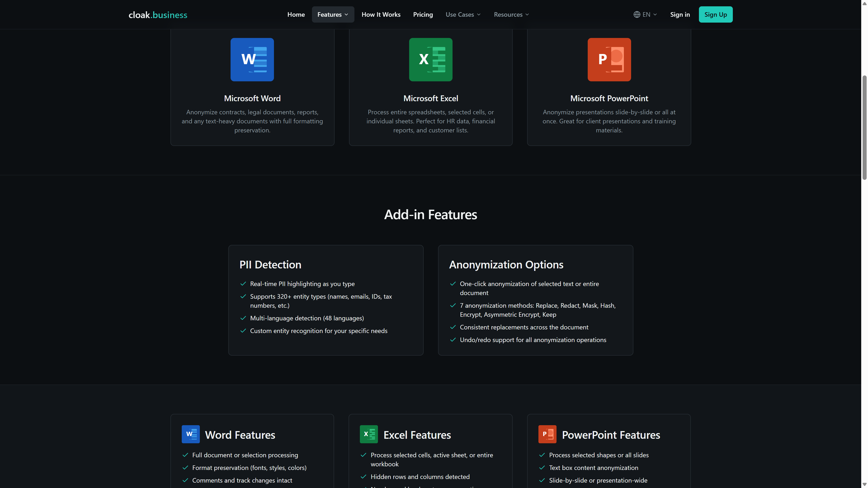The width and height of the screenshot is (868, 488).
Task: Click checkmark beside One-click anonymization
Action: tap(453, 284)
